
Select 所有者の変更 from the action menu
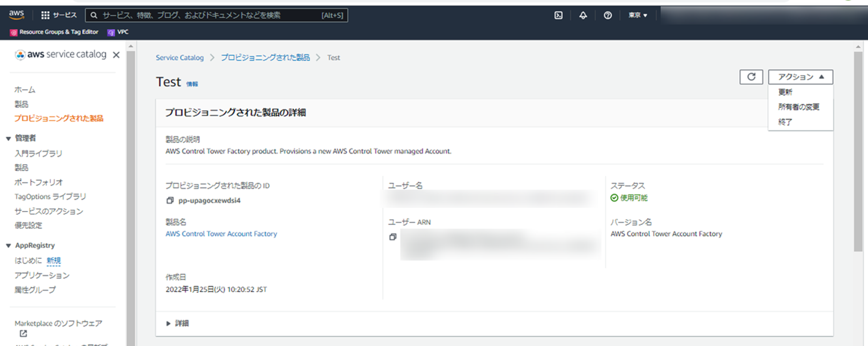pos(798,107)
